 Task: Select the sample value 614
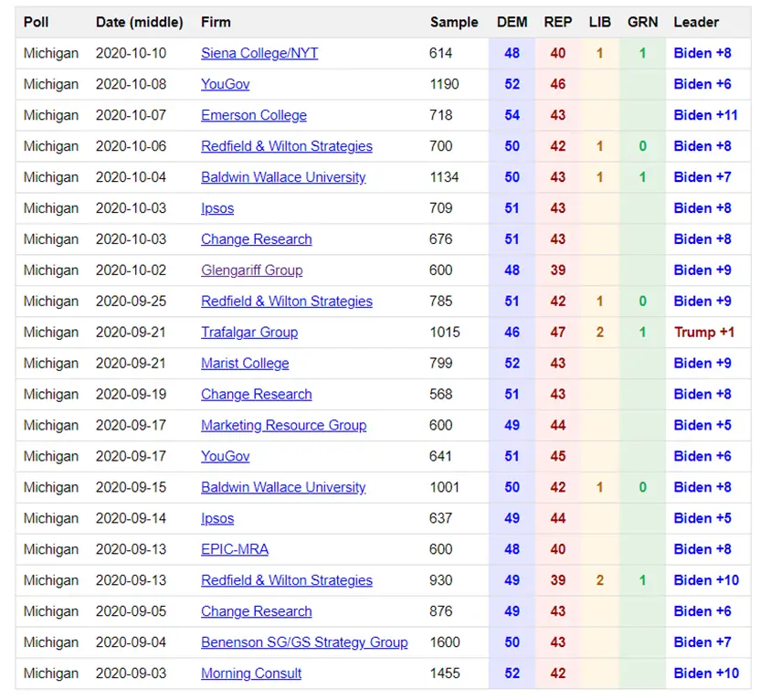pyautogui.click(x=440, y=53)
